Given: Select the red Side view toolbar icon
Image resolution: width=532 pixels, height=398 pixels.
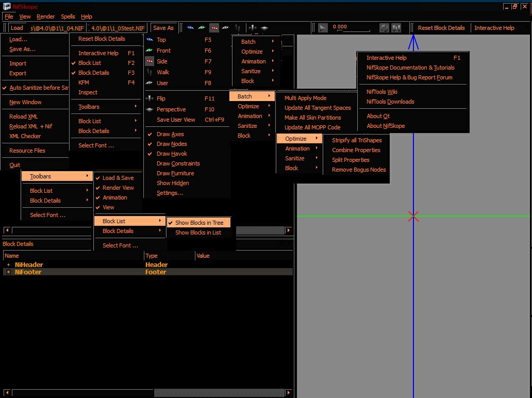Looking at the screenshot, I should [x=213, y=28].
